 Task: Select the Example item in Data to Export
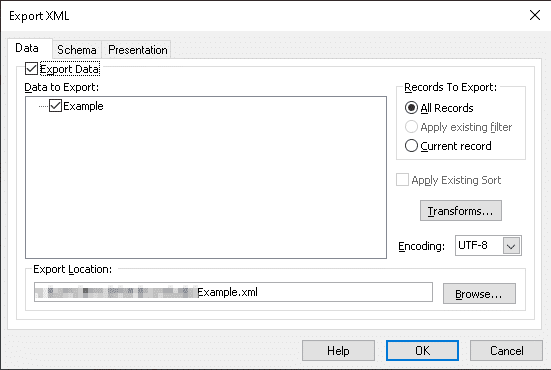(x=83, y=106)
